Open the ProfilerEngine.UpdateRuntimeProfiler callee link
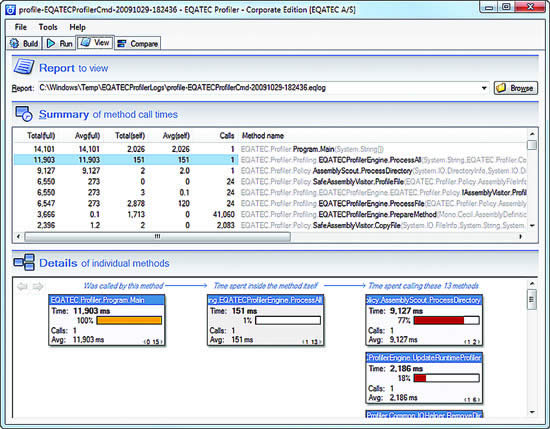 click(x=424, y=358)
